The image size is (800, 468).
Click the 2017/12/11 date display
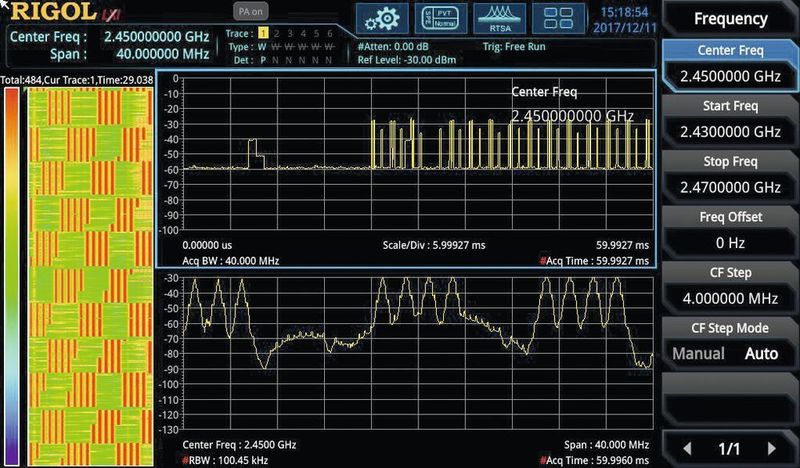pyautogui.click(x=624, y=27)
